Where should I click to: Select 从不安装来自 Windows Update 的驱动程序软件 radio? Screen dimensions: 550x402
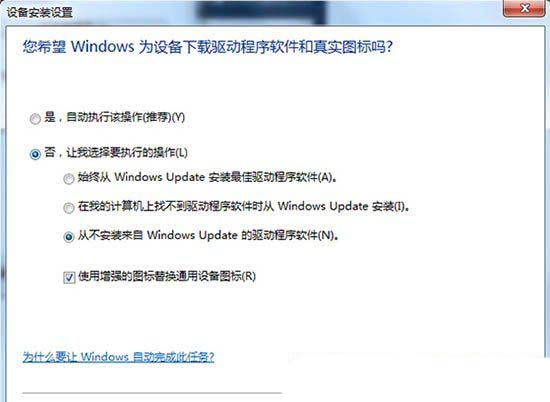click(x=69, y=237)
